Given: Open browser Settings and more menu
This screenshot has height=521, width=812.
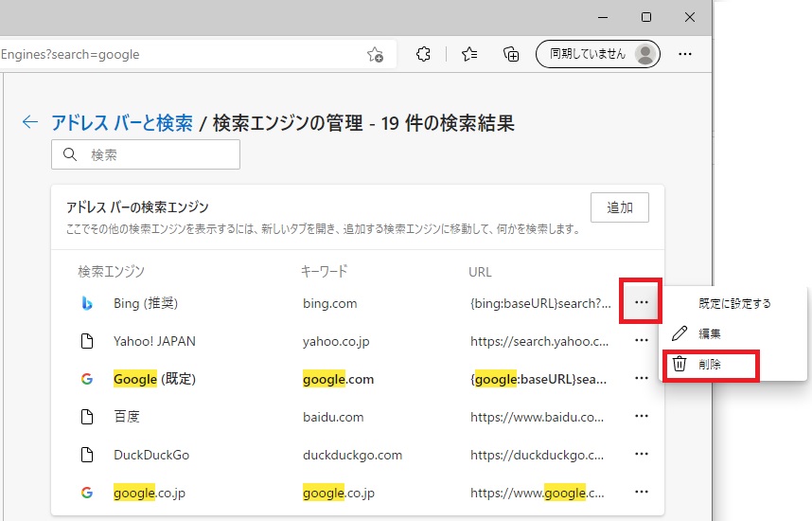Looking at the screenshot, I should click(x=685, y=54).
